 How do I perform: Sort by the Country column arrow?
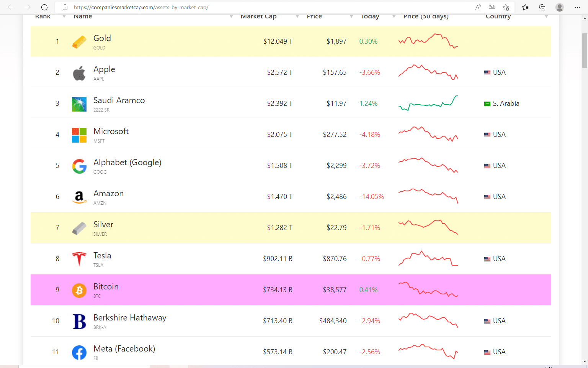546,16
